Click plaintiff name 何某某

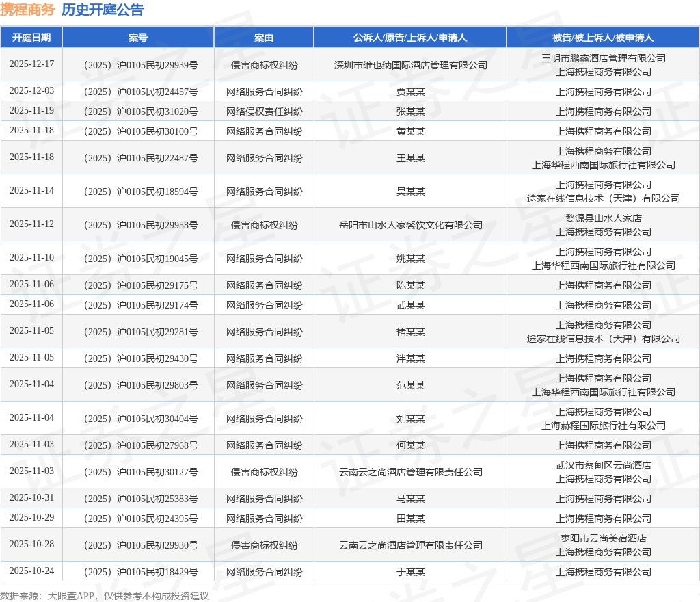(411, 446)
